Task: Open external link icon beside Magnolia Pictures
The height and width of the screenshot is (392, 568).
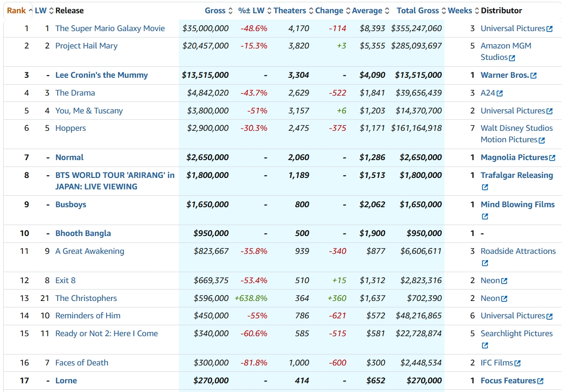Action: click(x=552, y=158)
